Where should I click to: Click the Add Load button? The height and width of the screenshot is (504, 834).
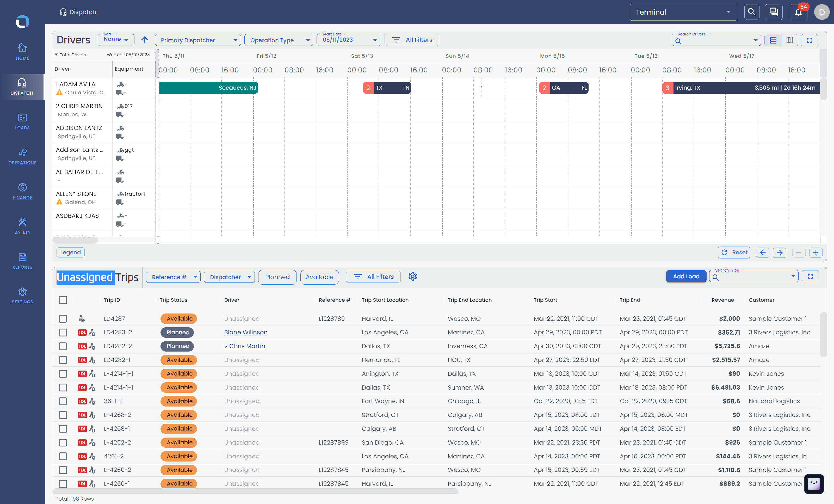click(x=686, y=276)
